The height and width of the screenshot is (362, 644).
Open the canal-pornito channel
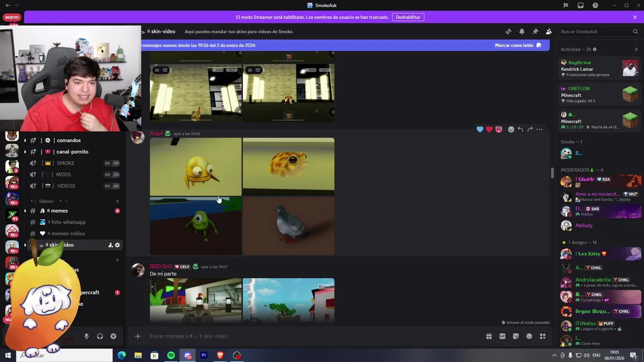tap(73, 152)
